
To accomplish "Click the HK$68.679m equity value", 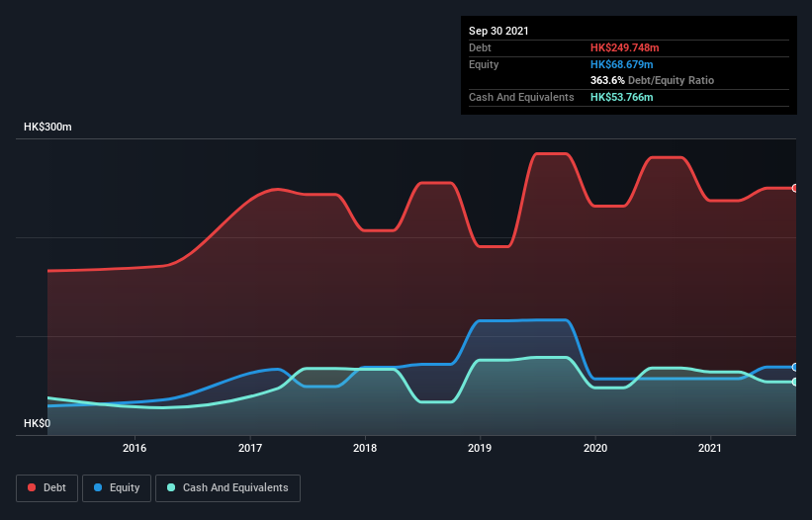I will tap(621, 64).
